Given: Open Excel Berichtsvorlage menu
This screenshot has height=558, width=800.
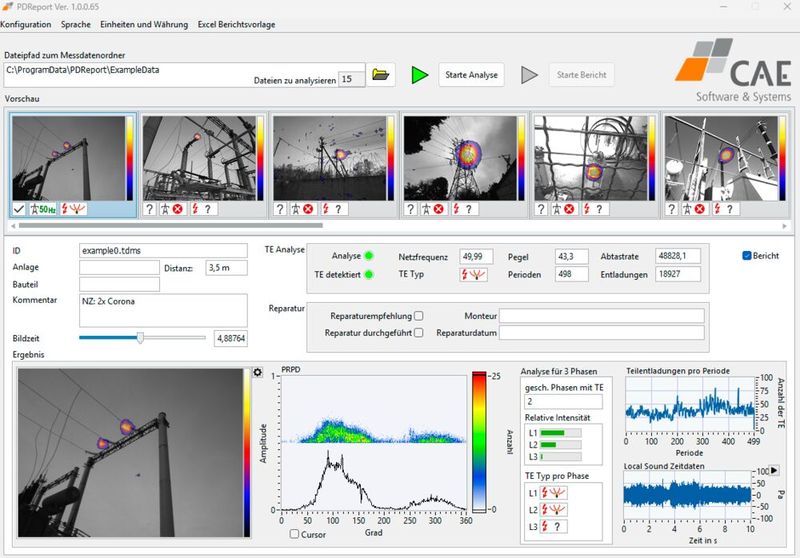Looking at the screenshot, I should (x=236, y=24).
